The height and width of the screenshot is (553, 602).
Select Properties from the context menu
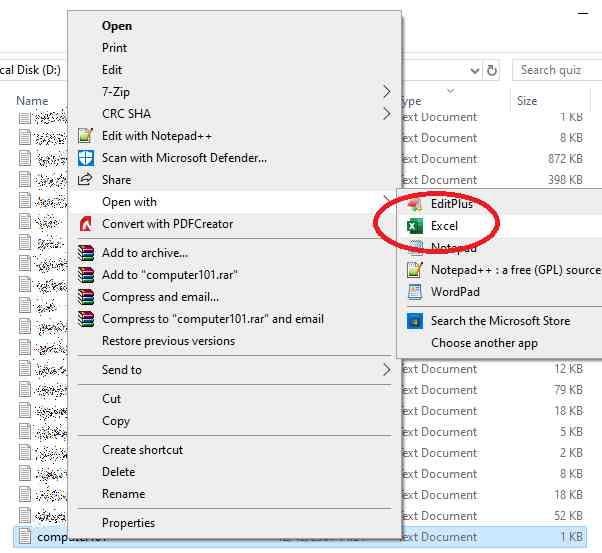click(x=128, y=522)
